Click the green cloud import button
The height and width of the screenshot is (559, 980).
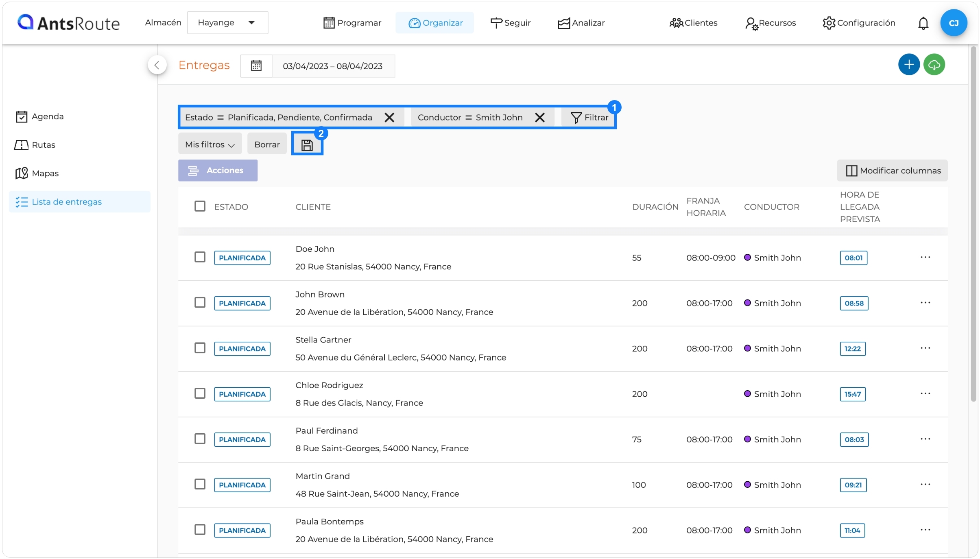[x=934, y=64]
